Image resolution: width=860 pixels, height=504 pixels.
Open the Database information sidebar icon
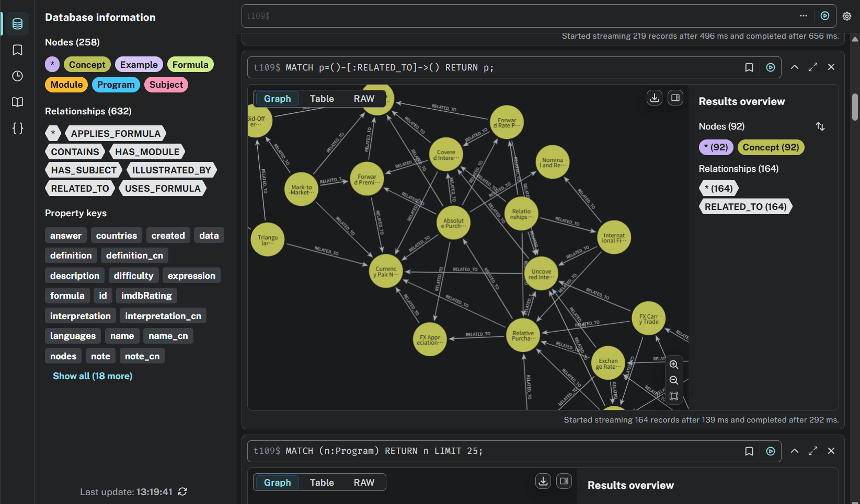[17, 24]
